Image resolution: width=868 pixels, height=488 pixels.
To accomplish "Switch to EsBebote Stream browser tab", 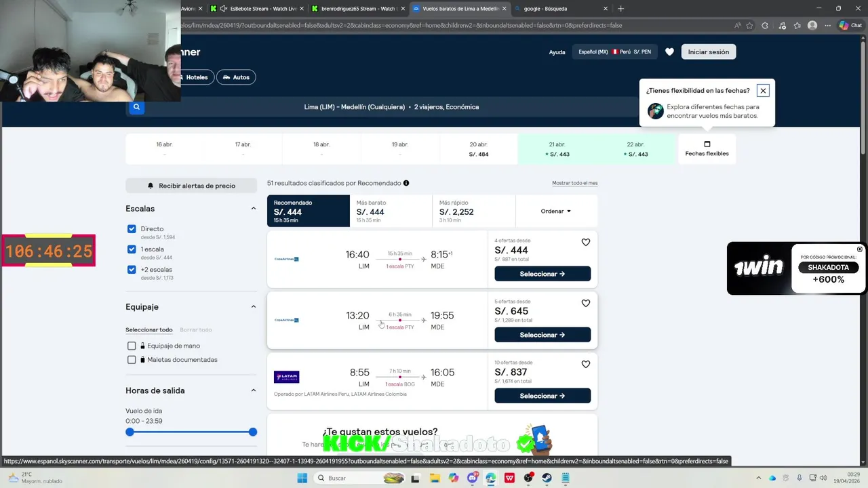I will click(258, 9).
